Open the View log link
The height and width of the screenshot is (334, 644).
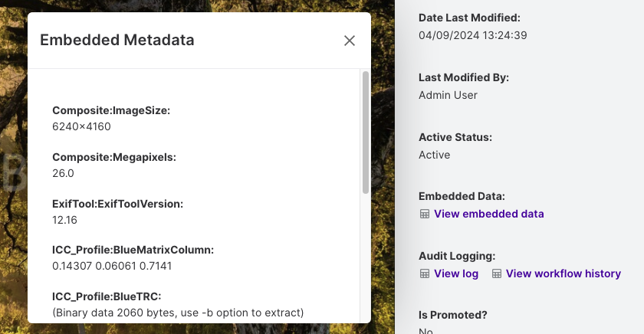(456, 273)
